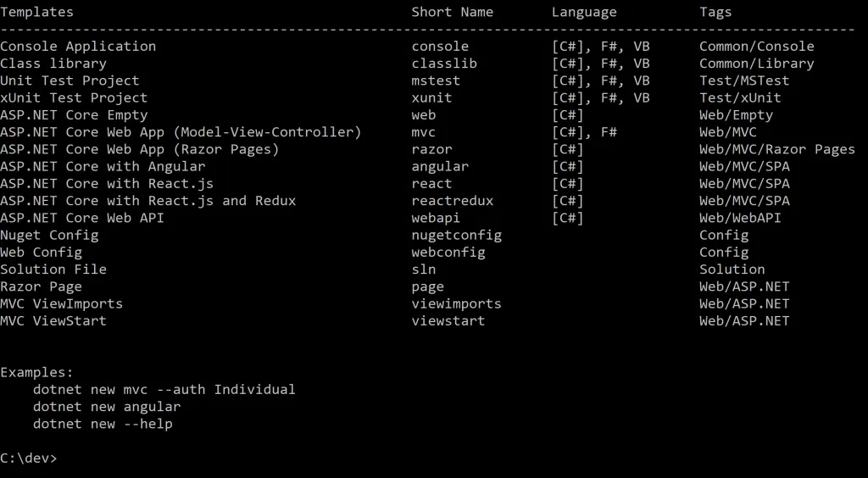Click the 'mvc' short name
This screenshot has width=868, height=478.
[424, 132]
